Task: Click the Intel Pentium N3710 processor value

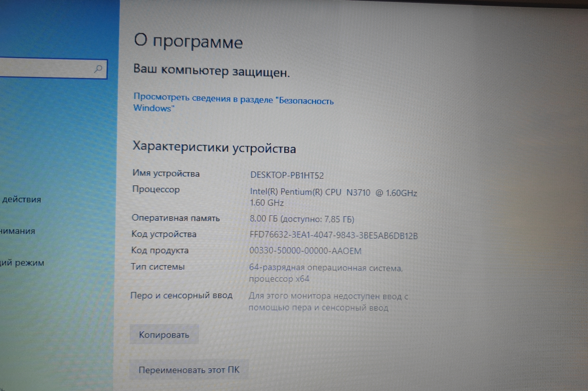Action: click(333, 193)
